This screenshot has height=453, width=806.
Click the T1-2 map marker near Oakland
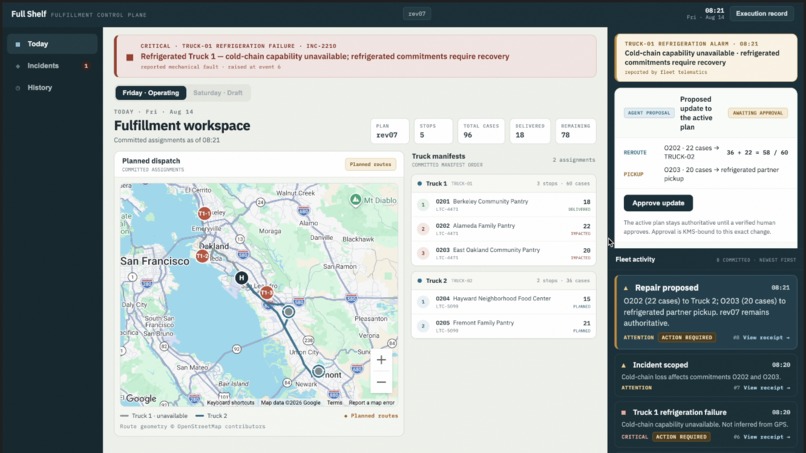[203, 256]
